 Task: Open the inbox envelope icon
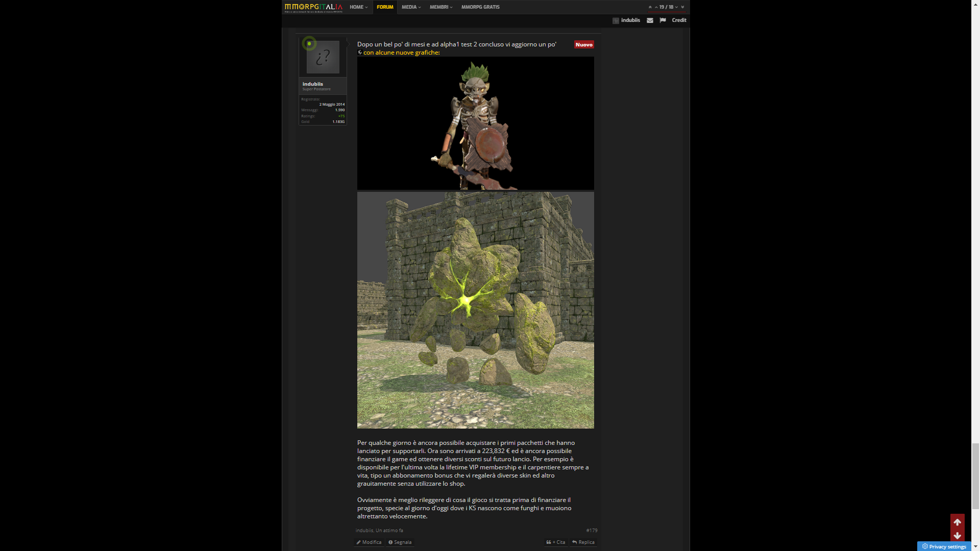point(650,20)
